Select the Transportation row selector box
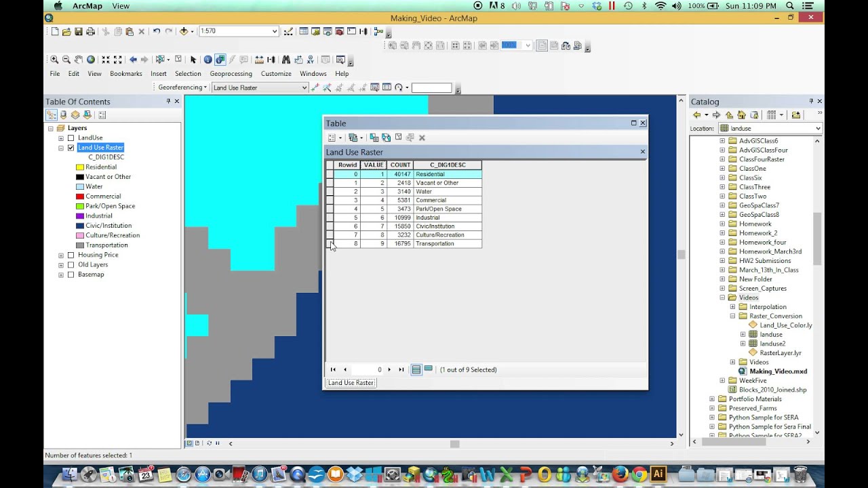 pos(330,243)
